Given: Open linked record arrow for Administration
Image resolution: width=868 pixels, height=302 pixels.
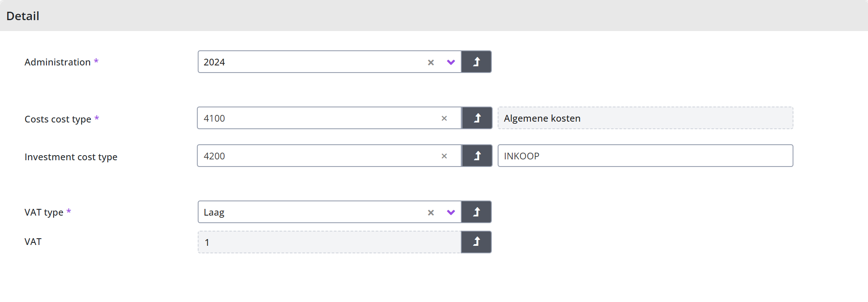Looking at the screenshot, I should (476, 62).
